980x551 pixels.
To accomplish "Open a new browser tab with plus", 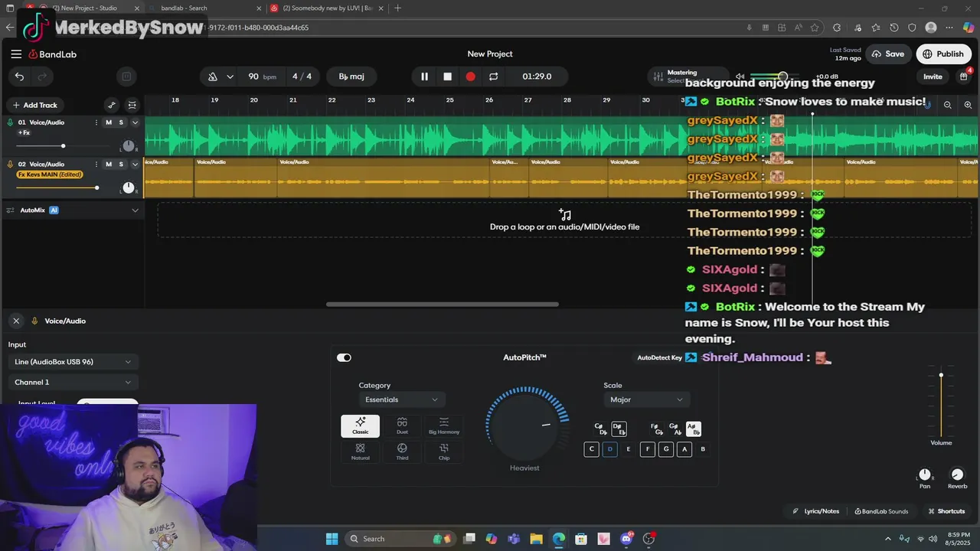I will pyautogui.click(x=397, y=8).
